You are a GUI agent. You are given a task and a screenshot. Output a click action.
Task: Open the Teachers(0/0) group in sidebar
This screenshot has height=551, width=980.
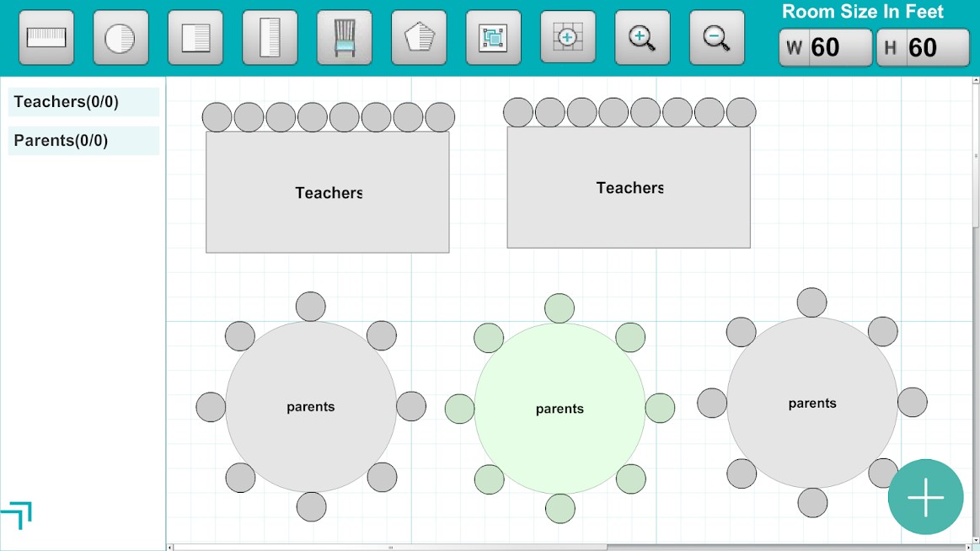83,102
